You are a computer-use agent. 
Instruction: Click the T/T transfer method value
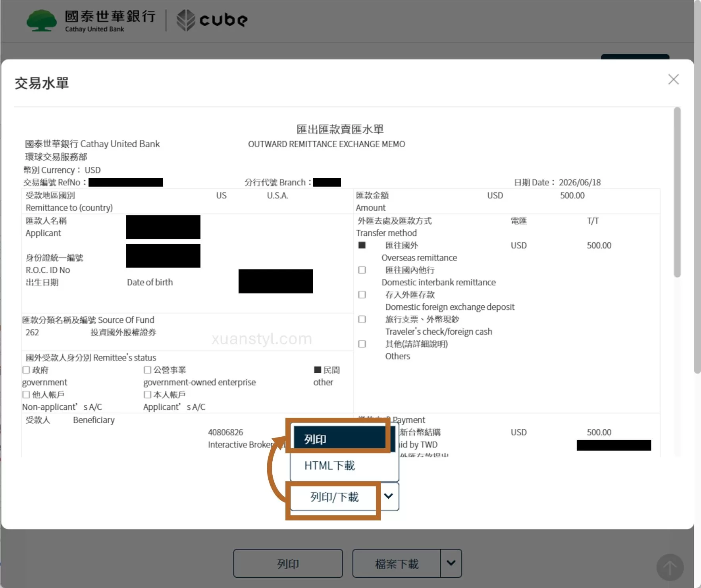593,221
